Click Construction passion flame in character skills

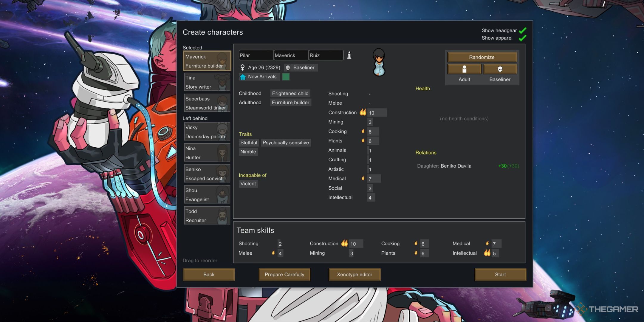point(363,112)
